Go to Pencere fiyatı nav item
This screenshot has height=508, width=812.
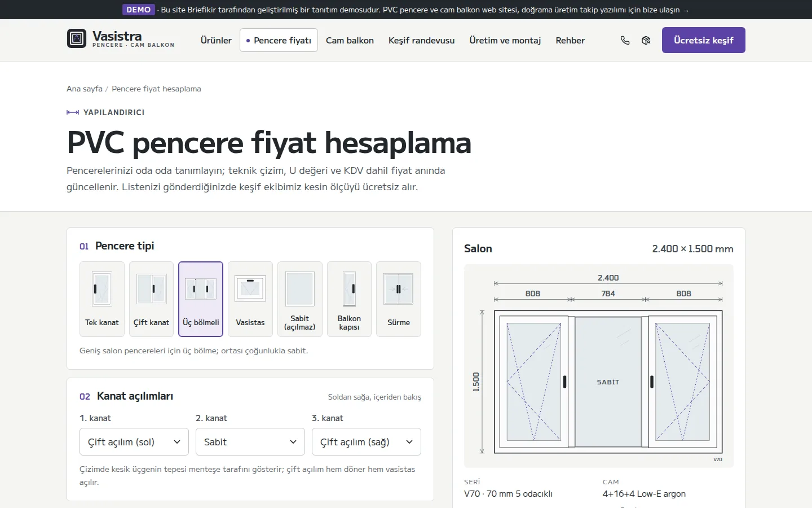pyautogui.click(x=279, y=40)
